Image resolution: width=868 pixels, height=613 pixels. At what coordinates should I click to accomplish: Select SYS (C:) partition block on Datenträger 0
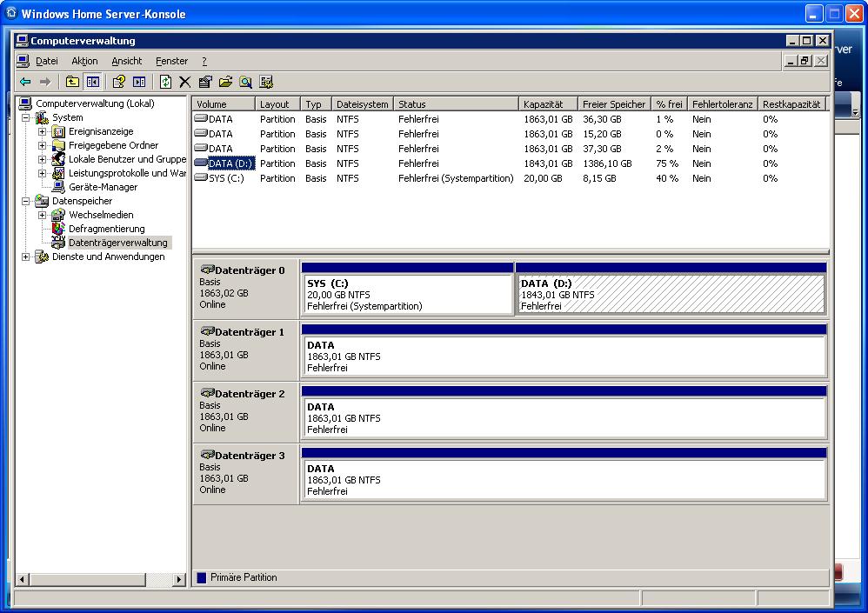tap(407, 289)
